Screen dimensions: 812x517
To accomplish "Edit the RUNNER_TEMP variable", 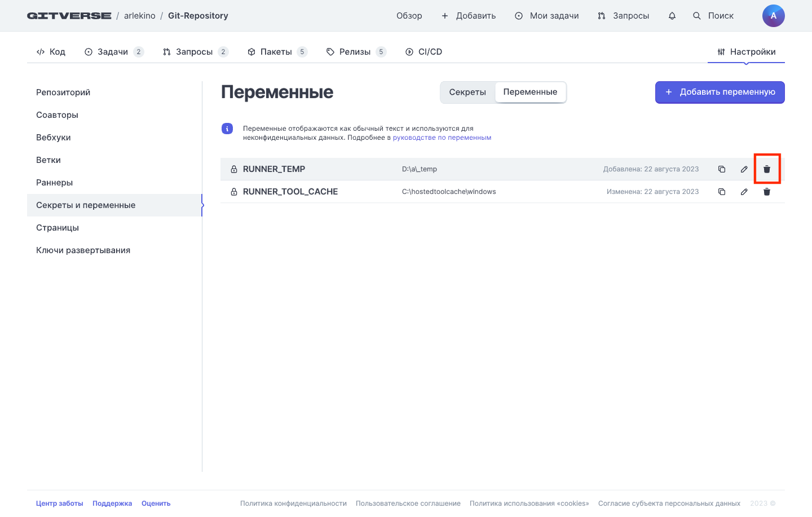I will pos(744,169).
